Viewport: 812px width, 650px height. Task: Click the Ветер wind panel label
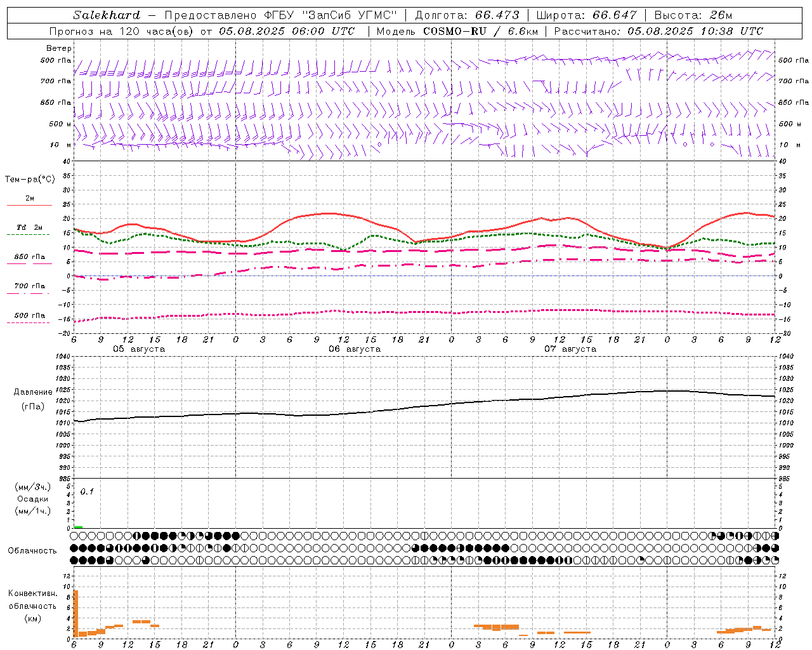59,48
